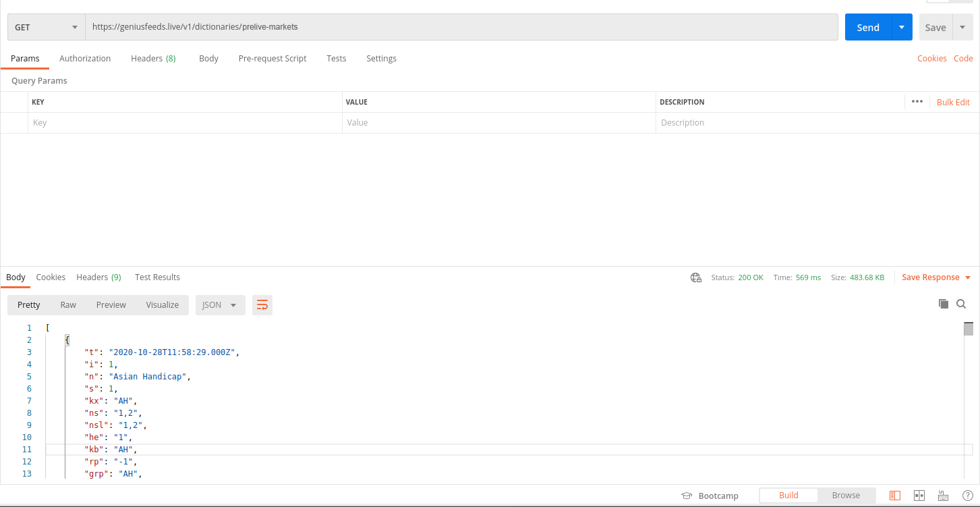Switch to Browse mode
The image size is (980, 507).
click(846, 495)
